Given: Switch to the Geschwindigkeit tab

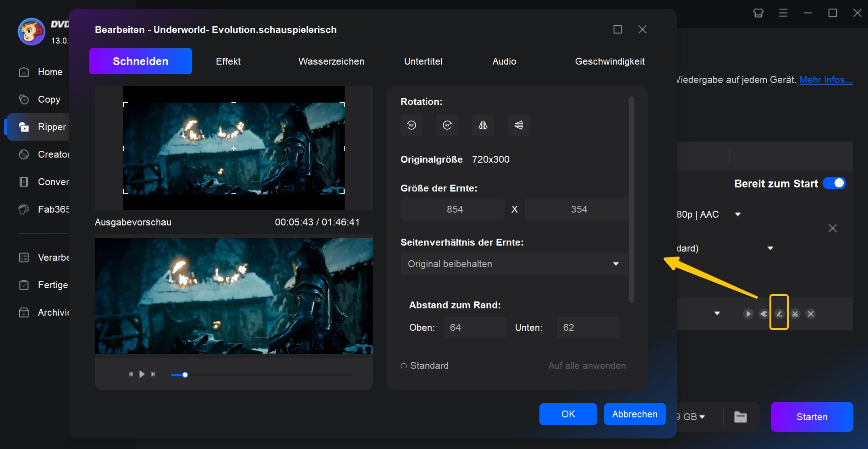Looking at the screenshot, I should coord(610,61).
